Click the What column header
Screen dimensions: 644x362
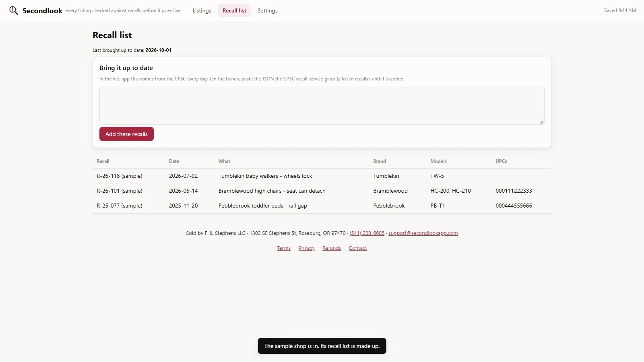(x=224, y=161)
